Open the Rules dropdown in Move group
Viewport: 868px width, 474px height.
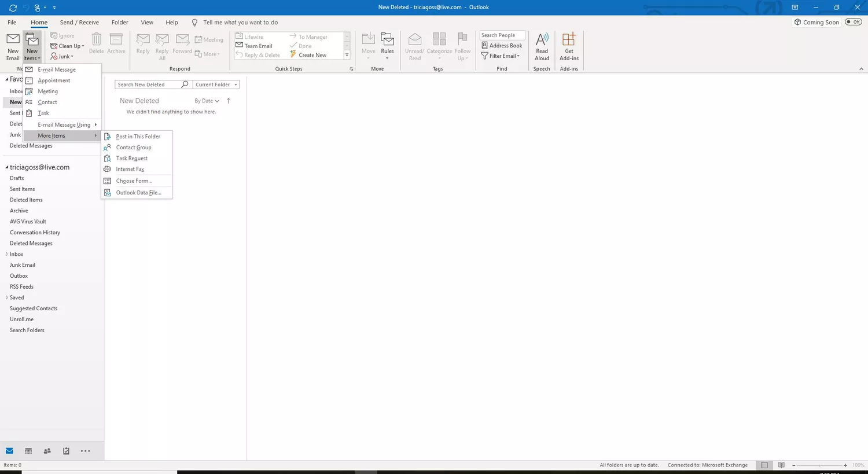pyautogui.click(x=387, y=47)
